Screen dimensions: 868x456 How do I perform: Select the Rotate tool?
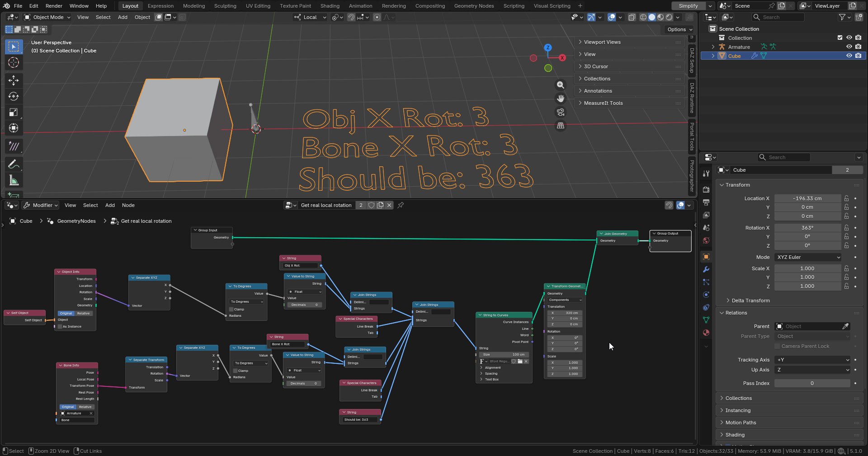click(14, 96)
